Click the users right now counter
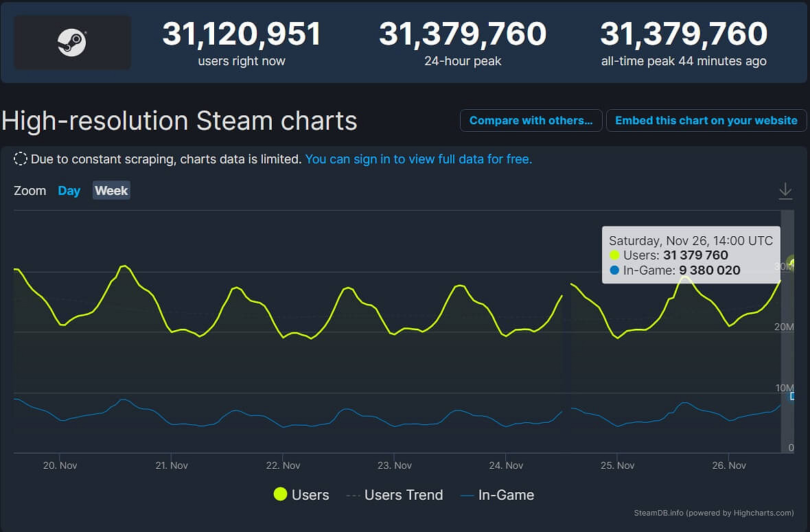The width and height of the screenshot is (810, 532). [242, 43]
